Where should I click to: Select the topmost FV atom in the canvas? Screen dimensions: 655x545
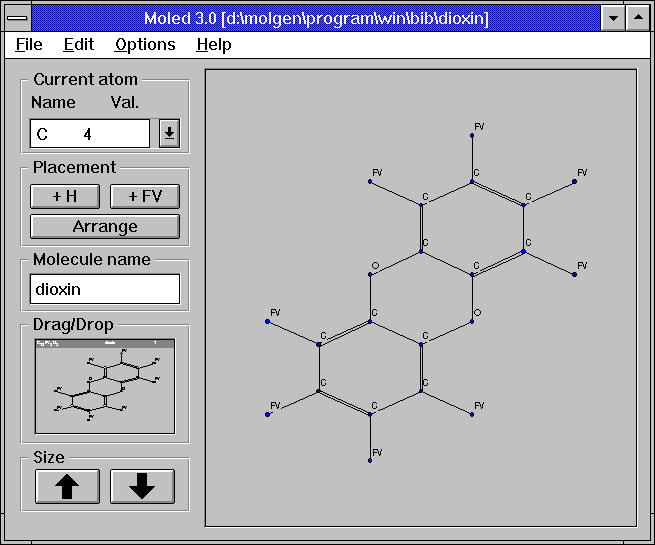(472, 135)
